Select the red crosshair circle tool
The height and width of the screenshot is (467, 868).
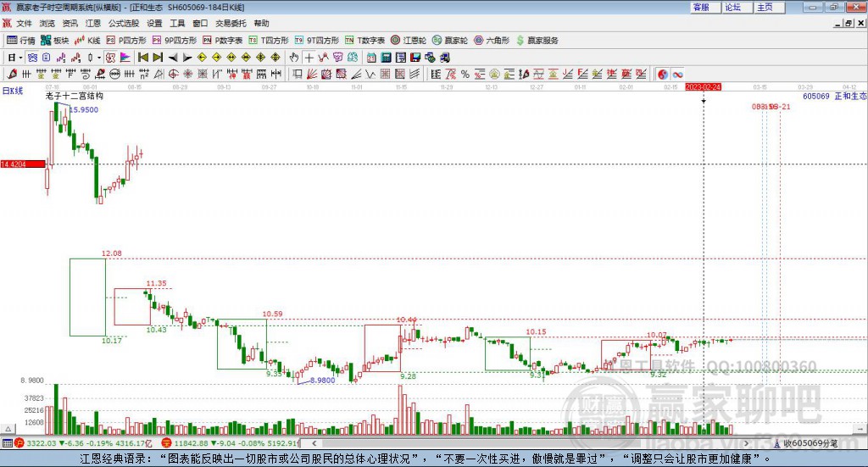[173, 74]
